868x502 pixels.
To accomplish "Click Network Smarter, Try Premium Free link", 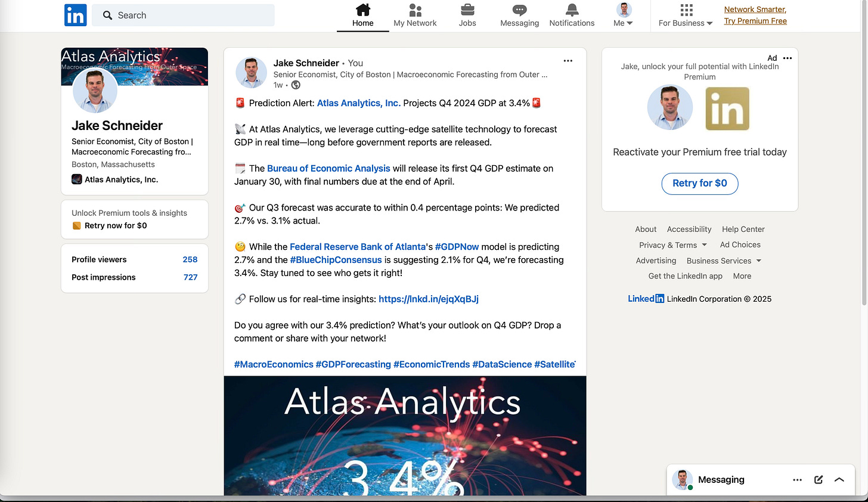I will pyautogui.click(x=755, y=15).
